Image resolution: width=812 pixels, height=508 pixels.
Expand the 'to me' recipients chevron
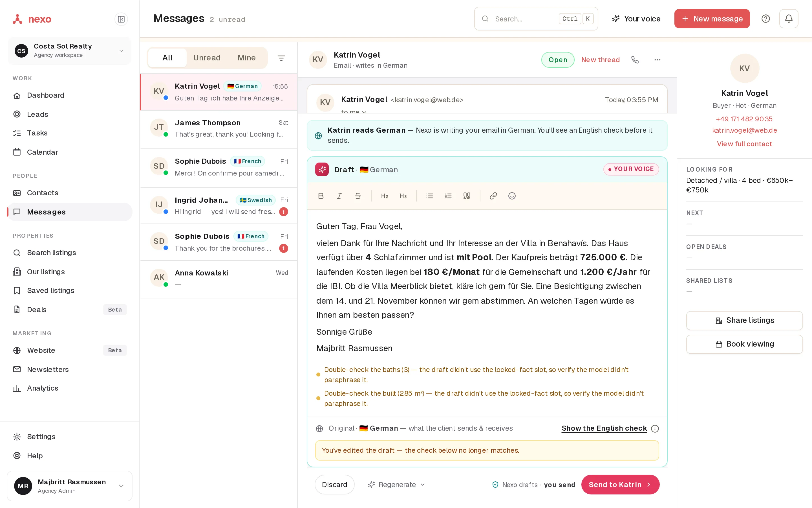point(364,112)
